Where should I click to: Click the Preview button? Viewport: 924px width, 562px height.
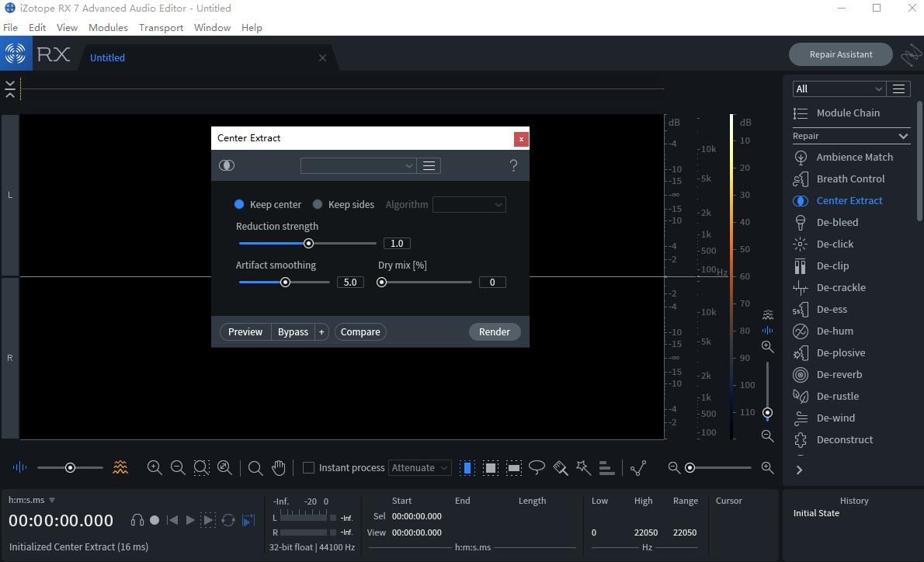click(x=245, y=332)
